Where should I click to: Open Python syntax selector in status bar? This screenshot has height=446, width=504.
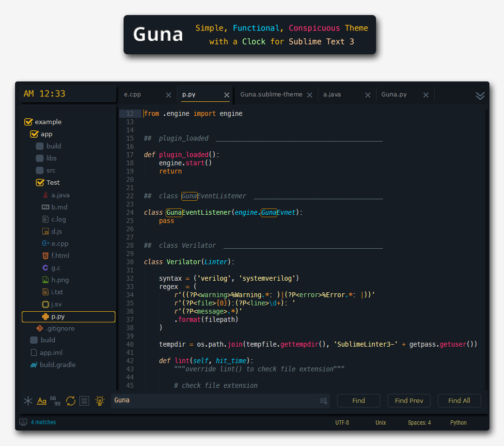(x=458, y=423)
